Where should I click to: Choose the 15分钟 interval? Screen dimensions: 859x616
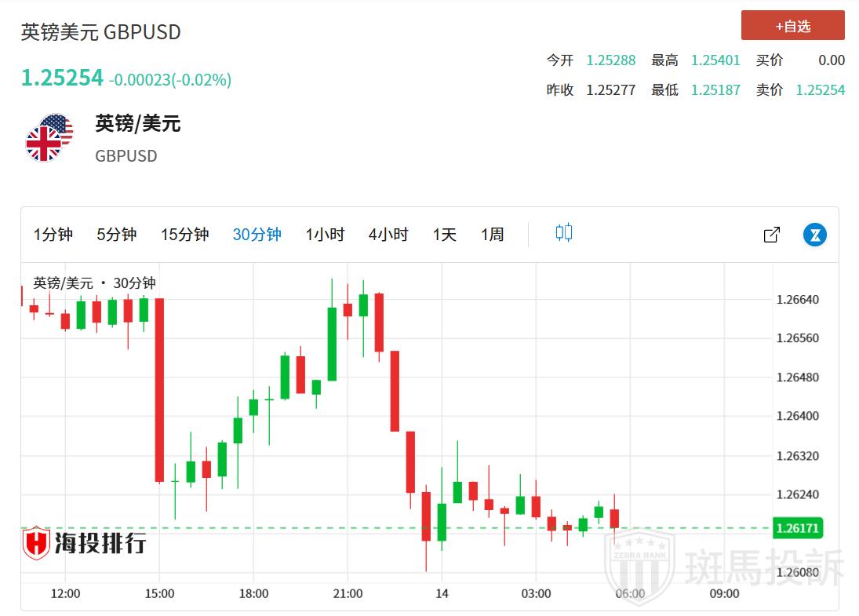pos(185,235)
